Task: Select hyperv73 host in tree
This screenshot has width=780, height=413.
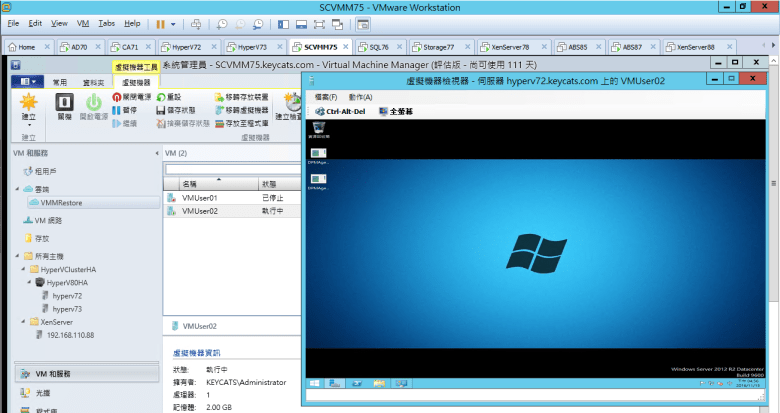Action: 66,309
